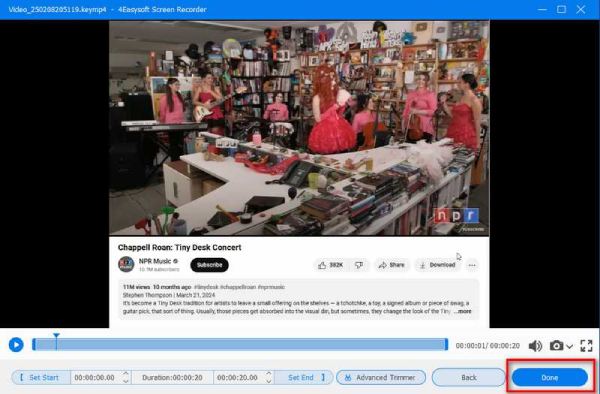Click the npr logo watermark on video
The image size is (600, 394).
pyautogui.click(x=457, y=216)
